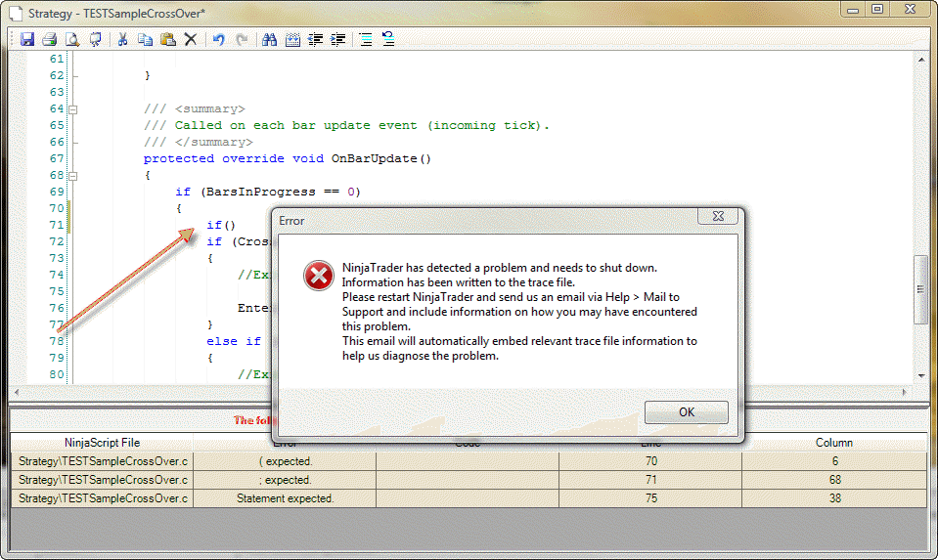Image resolution: width=938 pixels, height=560 pixels.
Task: Click the Strategy window document icon
Action: tap(17, 13)
